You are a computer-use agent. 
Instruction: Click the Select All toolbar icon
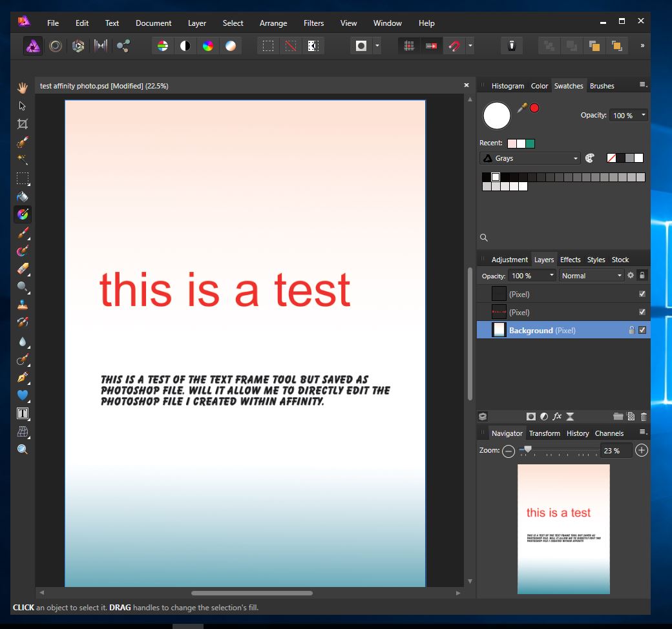[x=268, y=46]
